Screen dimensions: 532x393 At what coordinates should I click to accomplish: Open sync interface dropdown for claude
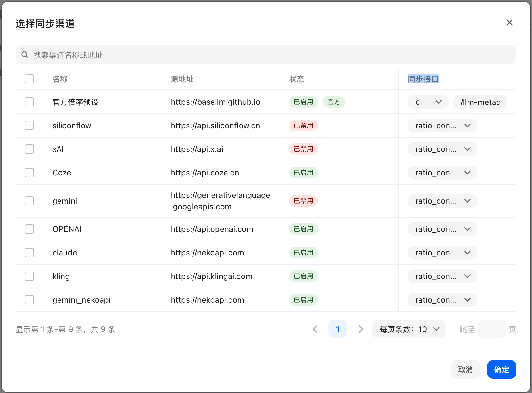[442, 253]
